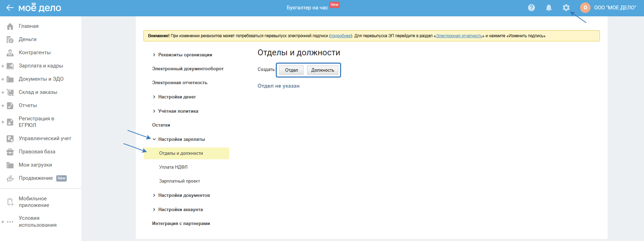Open Уплата НДФЛ submenu item
644x241 pixels.
(x=173, y=167)
